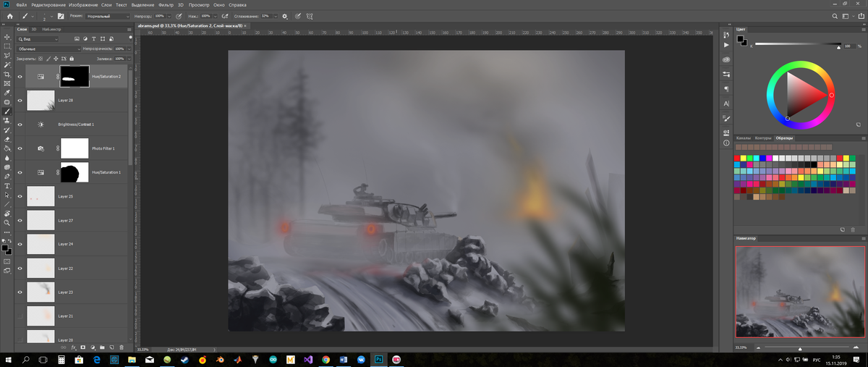This screenshot has width=868, height=367.
Task: Hide Brightness/Contrast 1 layer
Action: (x=20, y=124)
